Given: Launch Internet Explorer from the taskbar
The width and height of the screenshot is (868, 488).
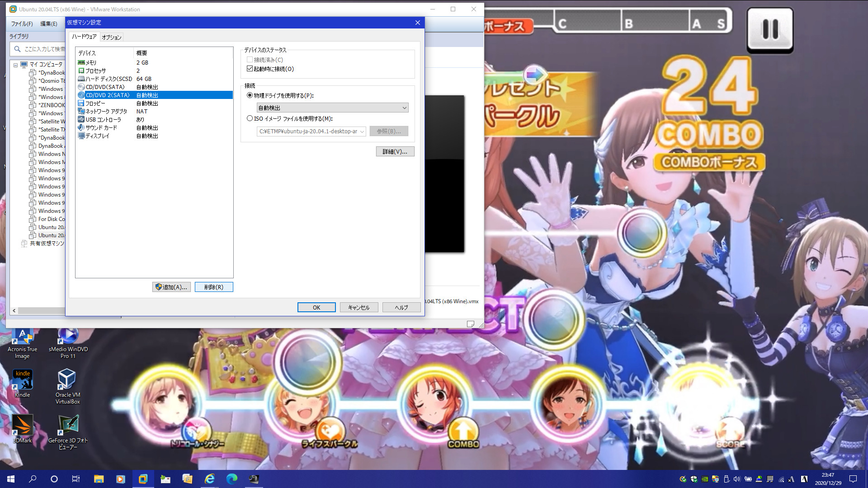Looking at the screenshot, I should pyautogui.click(x=209, y=479).
